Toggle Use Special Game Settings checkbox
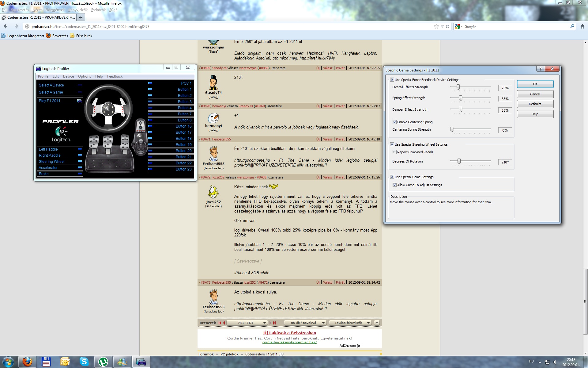The width and height of the screenshot is (588, 368). [x=392, y=177]
